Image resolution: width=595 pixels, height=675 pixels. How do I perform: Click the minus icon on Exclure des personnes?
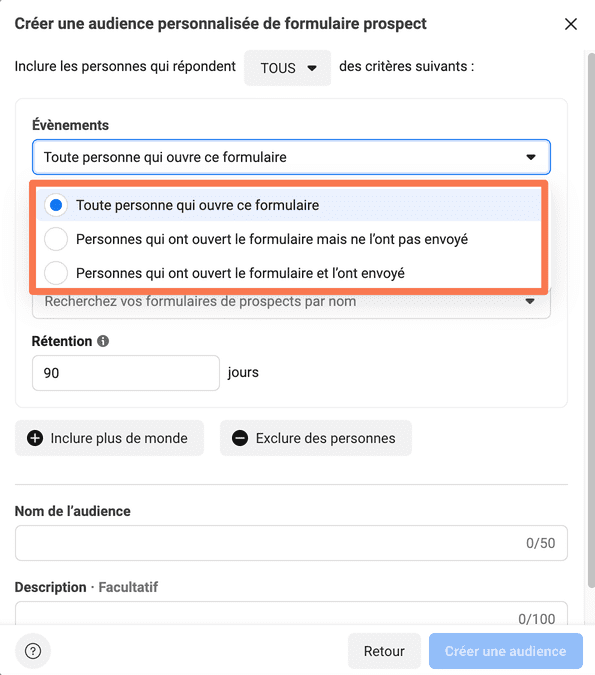coord(240,438)
